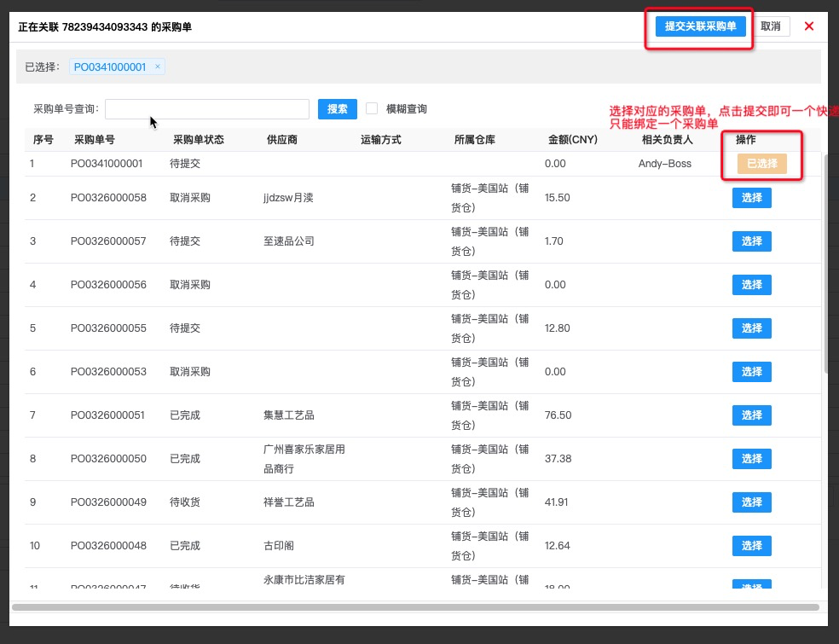Viewport: 839px width, 644px height.
Task: Select purchase order PO0326000050
Action: click(x=752, y=458)
